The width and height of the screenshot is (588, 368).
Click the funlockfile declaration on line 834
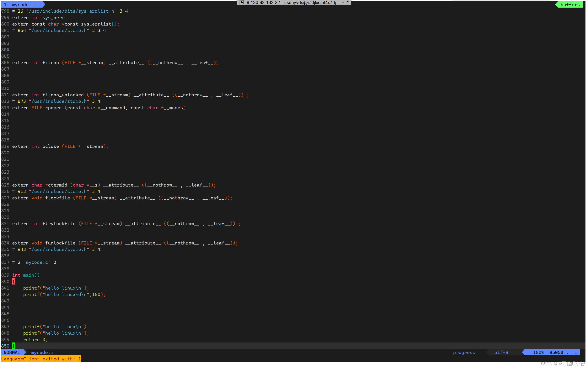click(x=125, y=243)
